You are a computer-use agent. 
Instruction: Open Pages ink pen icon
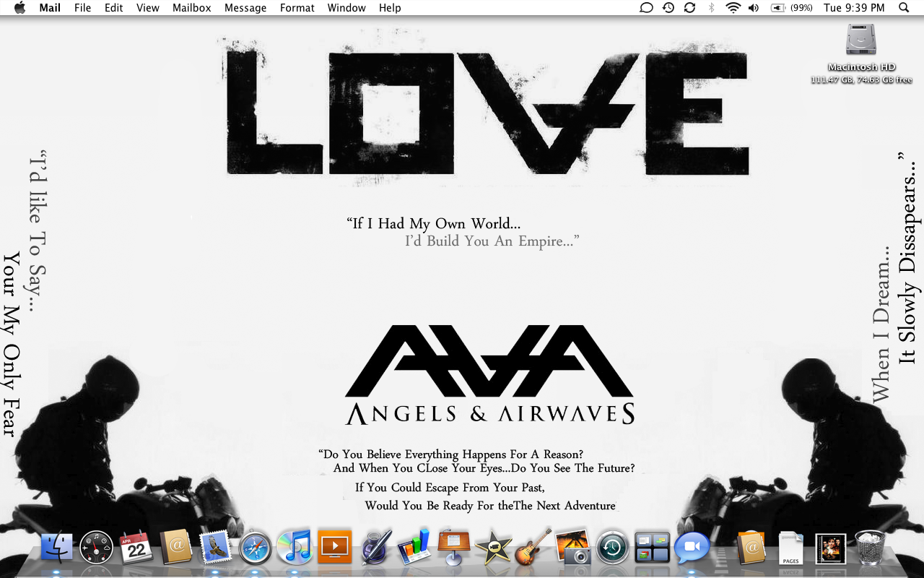(375, 548)
